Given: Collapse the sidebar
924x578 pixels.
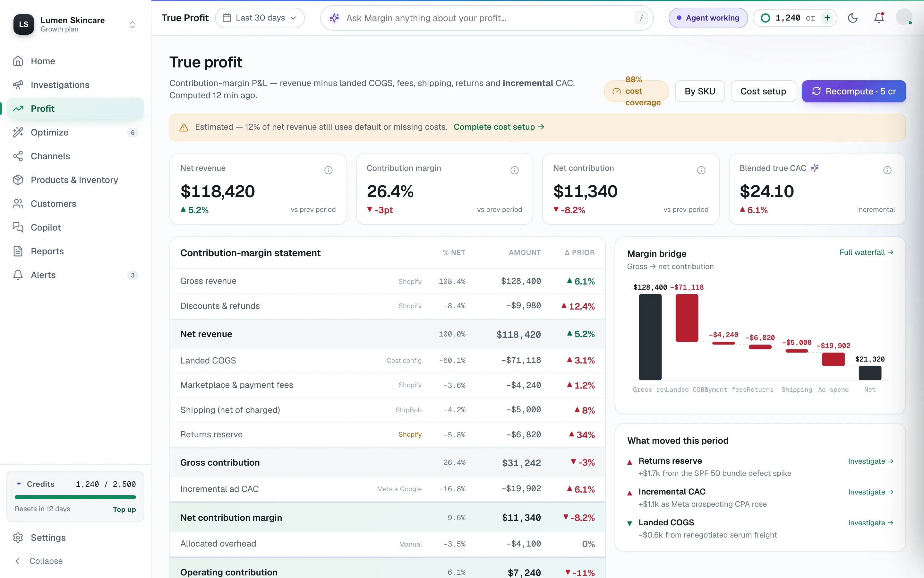Looking at the screenshot, I should pyautogui.click(x=75, y=561).
